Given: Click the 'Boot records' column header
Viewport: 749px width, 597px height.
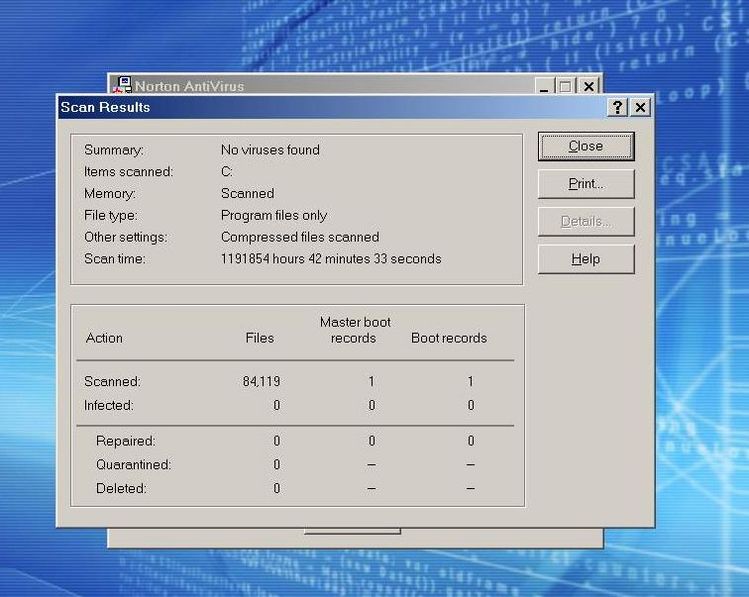Looking at the screenshot, I should [x=449, y=338].
